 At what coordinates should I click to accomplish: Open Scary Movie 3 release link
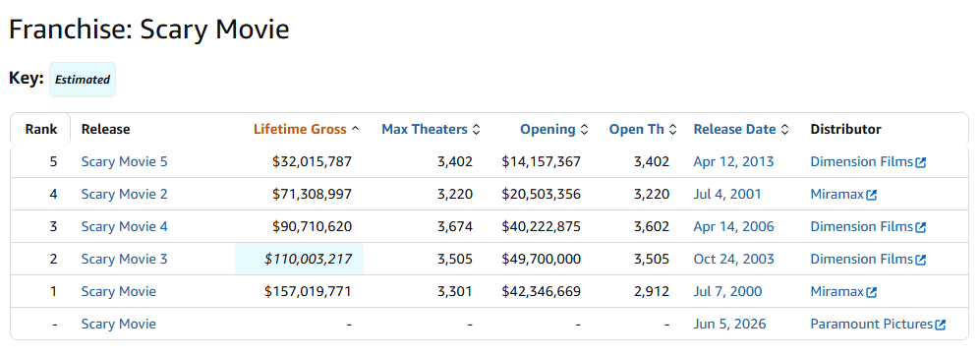tap(125, 259)
